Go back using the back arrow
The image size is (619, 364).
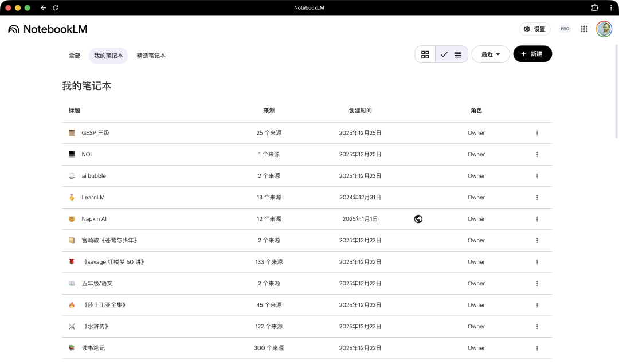point(44,7)
